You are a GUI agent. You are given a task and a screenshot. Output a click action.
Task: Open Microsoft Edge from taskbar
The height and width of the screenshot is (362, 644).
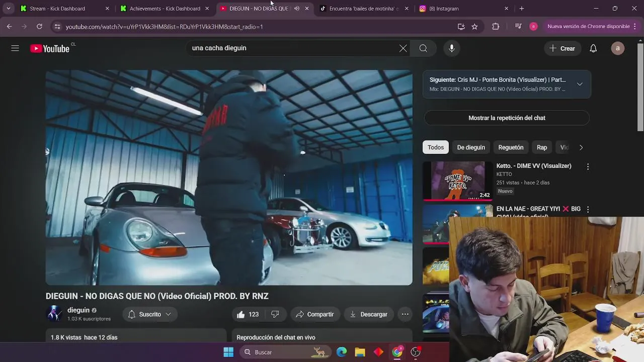[342, 352]
